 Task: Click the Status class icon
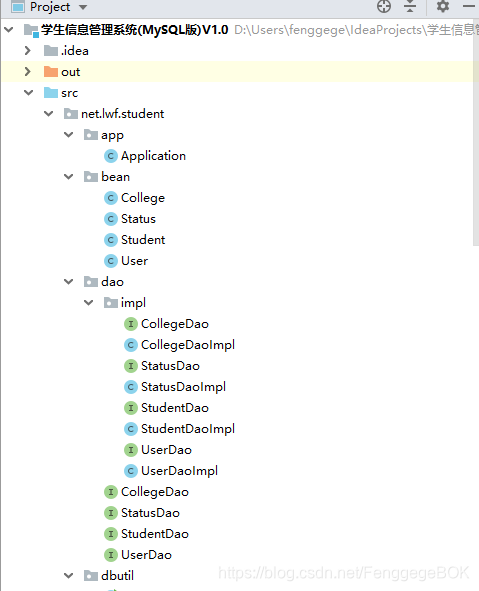click(x=111, y=219)
